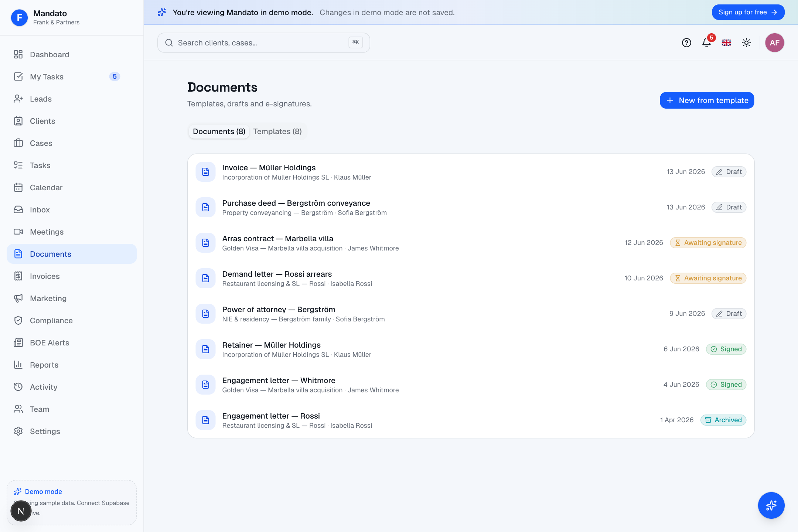This screenshot has height=532, width=798.
Task: Open the help question mark icon
Action: tap(686, 43)
